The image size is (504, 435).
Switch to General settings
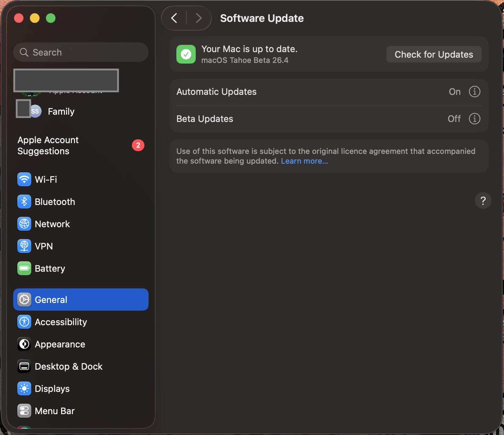point(51,299)
